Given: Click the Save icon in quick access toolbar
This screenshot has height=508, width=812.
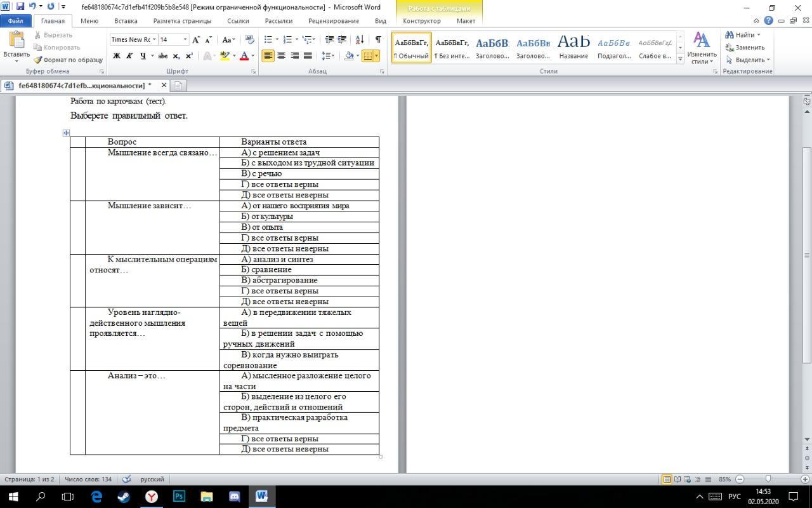Looking at the screenshot, I should [x=20, y=7].
